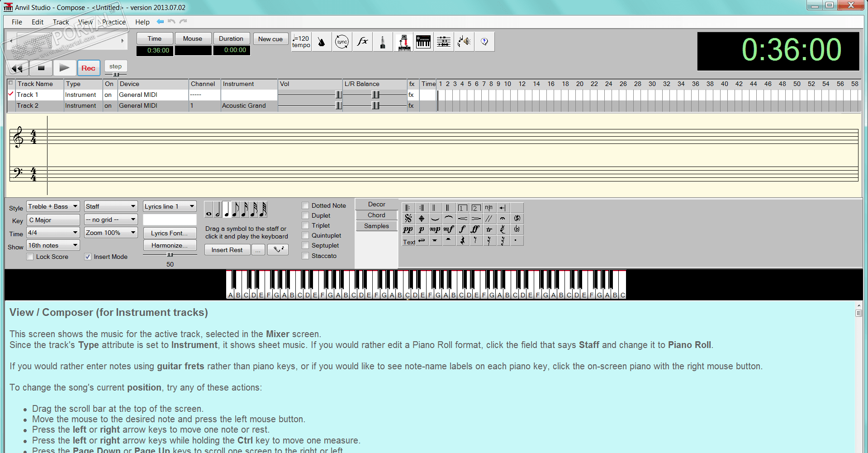The height and width of the screenshot is (453, 868).
Task: Open the View menu
Action: click(85, 22)
